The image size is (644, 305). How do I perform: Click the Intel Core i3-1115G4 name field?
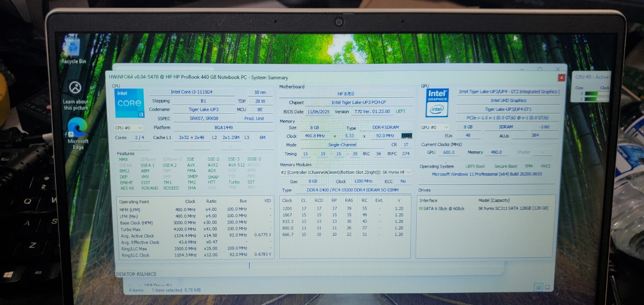192,92
